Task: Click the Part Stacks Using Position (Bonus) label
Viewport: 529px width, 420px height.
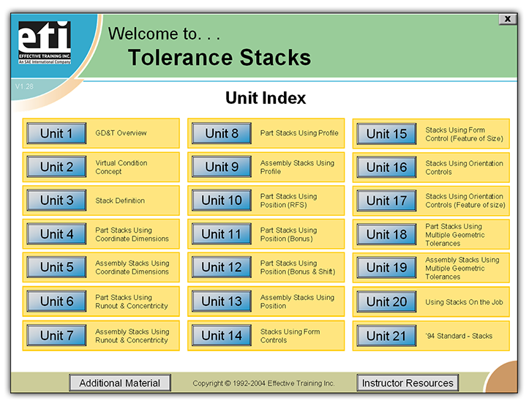Action: (x=288, y=234)
